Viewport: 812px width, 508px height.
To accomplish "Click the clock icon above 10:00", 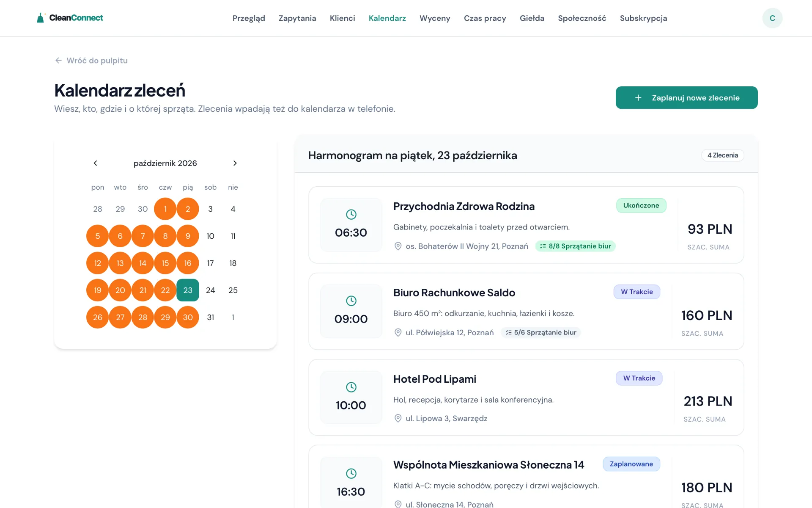I will click(x=351, y=387).
